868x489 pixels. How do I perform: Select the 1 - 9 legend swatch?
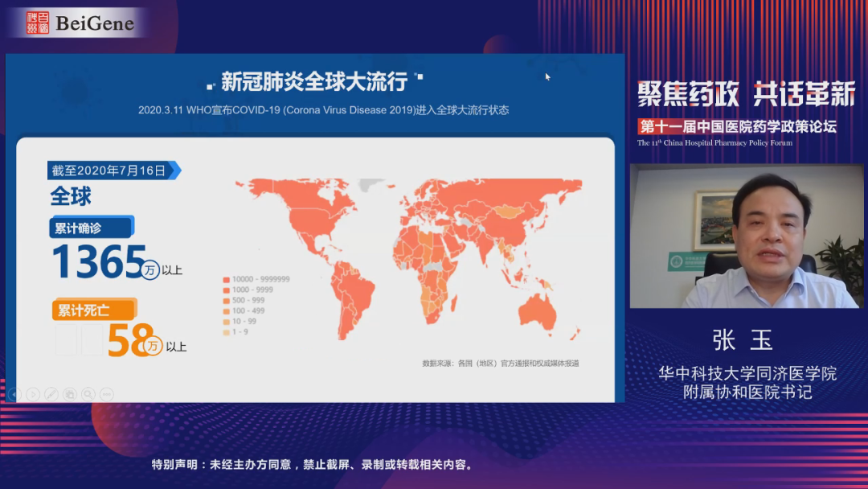226,331
